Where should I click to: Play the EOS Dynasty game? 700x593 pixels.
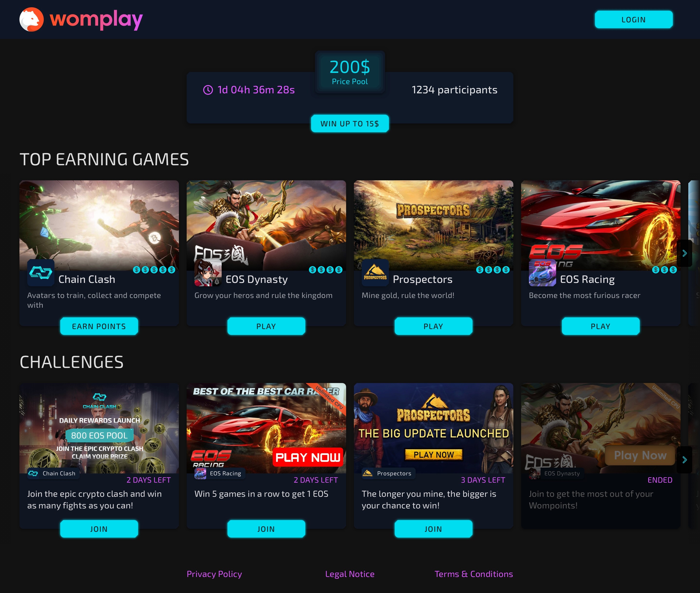266,326
